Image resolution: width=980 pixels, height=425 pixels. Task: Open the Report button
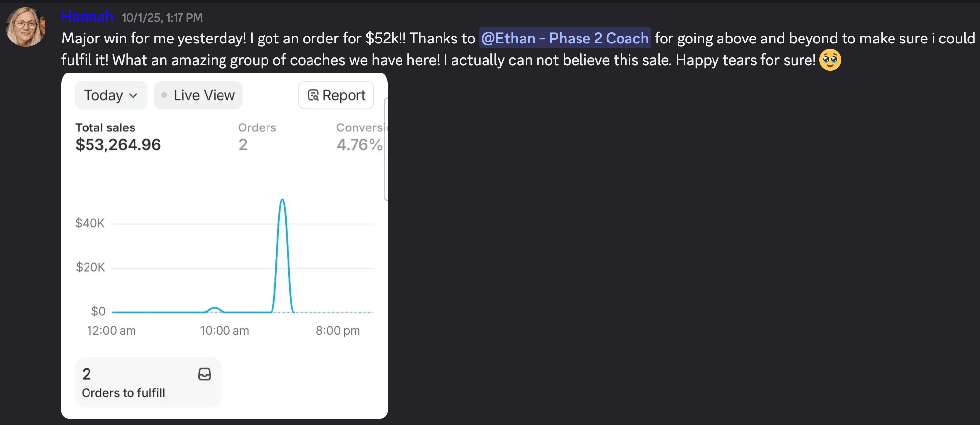[x=336, y=95]
